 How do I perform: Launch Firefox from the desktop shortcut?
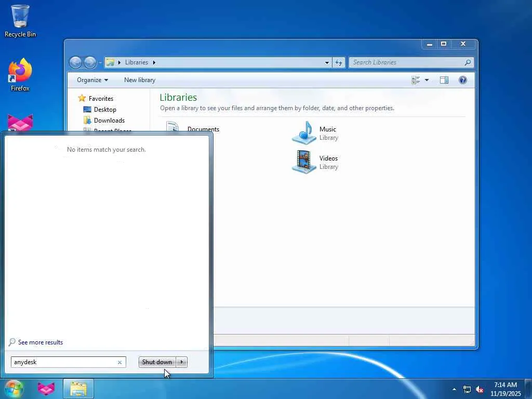(20, 75)
